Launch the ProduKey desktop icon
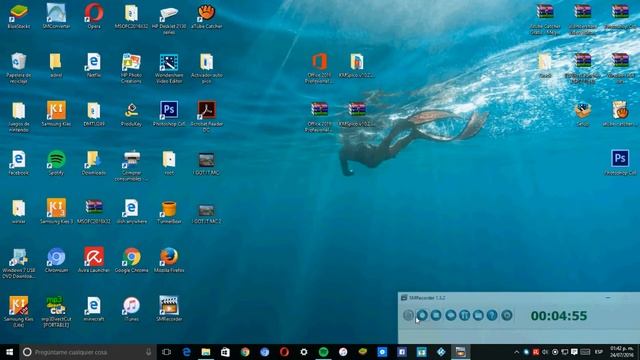The width and height of the screenshot is (640, 360). click(131, 114)
